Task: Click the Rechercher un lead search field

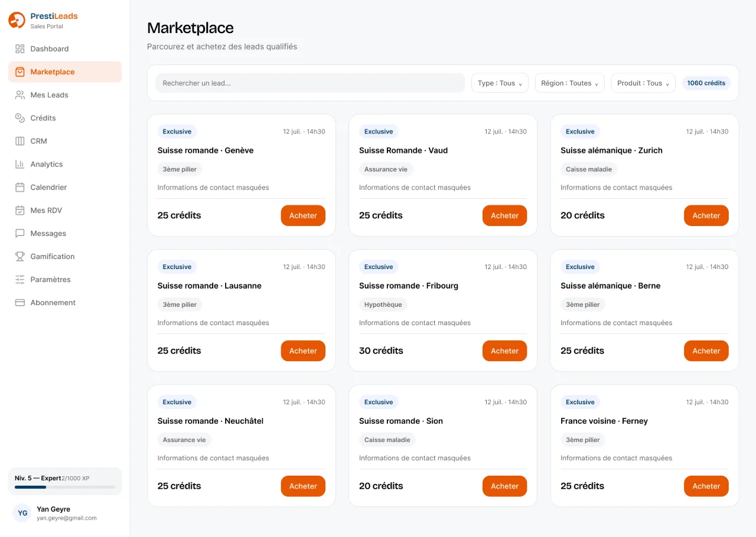Action: [310, 83]
